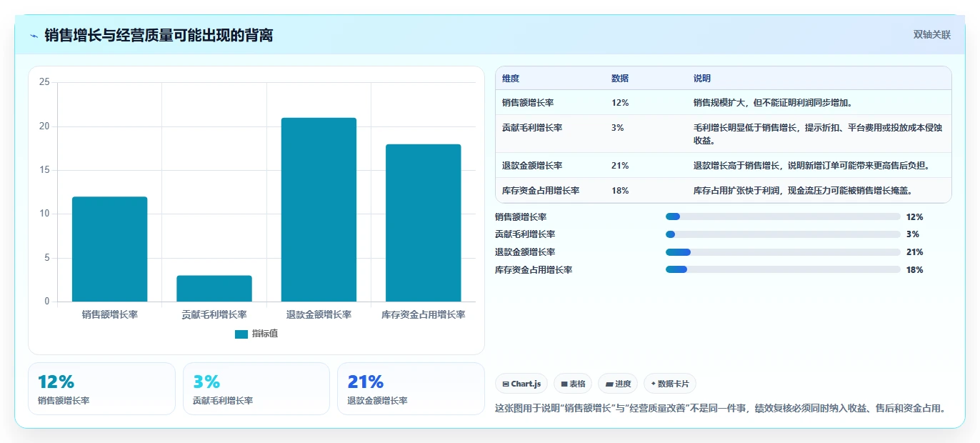
Task: Click the y-axis tick value 20
Action: click(x=44, y=126)
